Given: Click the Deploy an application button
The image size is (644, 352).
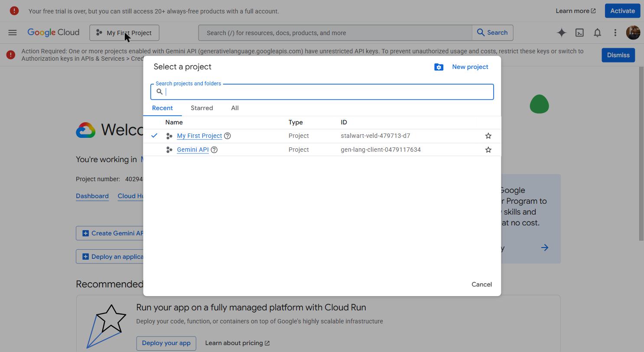Looking at the screenshot, I should pos(110,257).
